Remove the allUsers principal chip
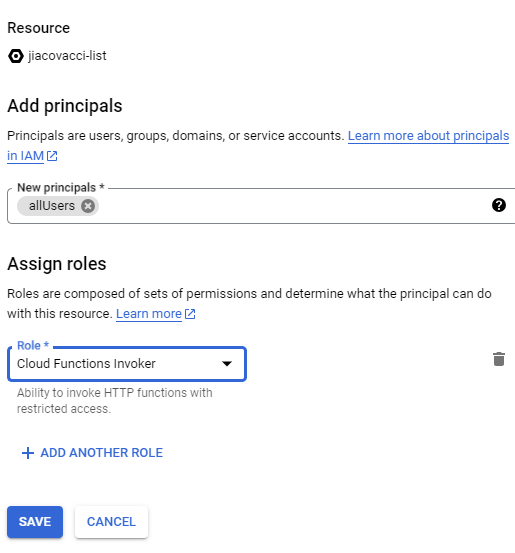 click(x=88, y=206)
